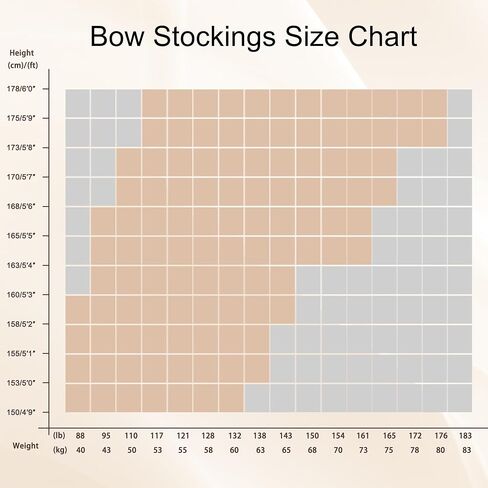488x488 pixels.
Task: Click the 70 kg weight value
Action: click(x=338, y=450)
